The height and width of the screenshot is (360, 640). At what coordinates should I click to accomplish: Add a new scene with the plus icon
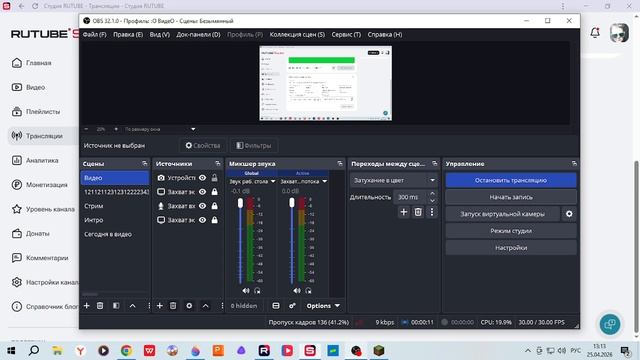coord(87,306)
